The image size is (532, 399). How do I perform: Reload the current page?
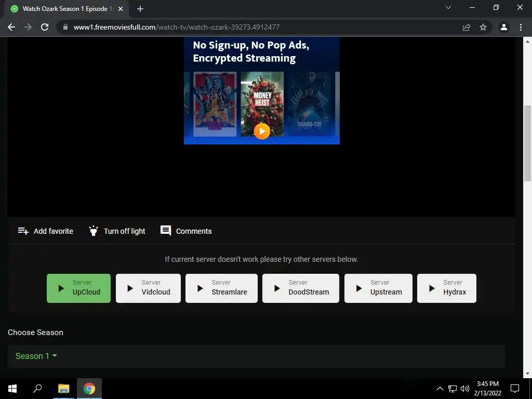pos(45,27)
